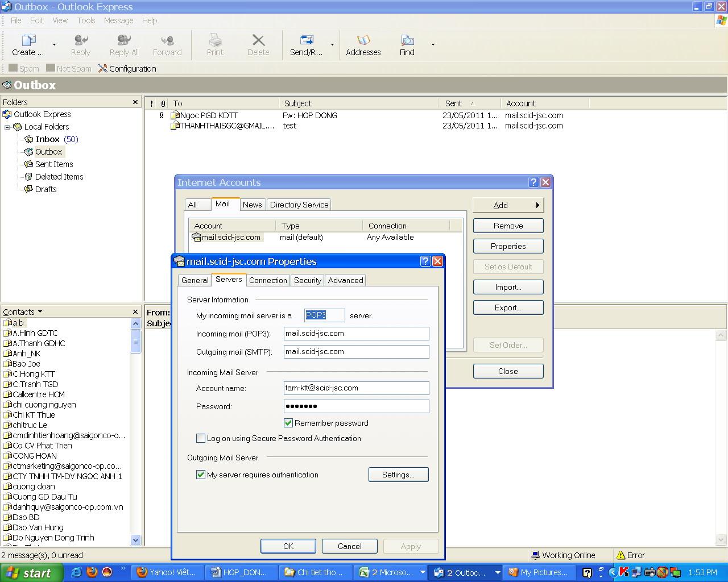Viewport: 728px width, 582px height.
Task: Open the File menu
Action: [x=16, y=20]
